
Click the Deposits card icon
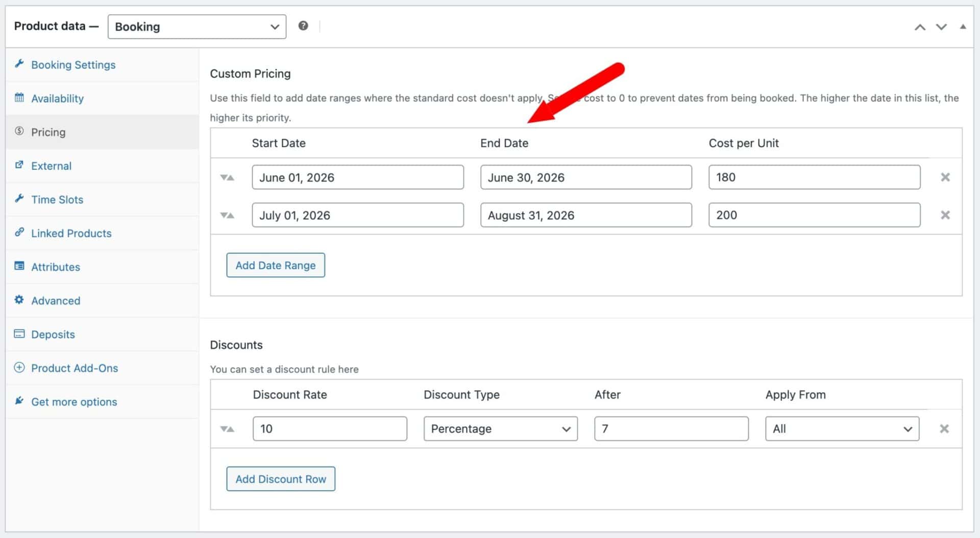pyautogui.click(x=19, y=334)
